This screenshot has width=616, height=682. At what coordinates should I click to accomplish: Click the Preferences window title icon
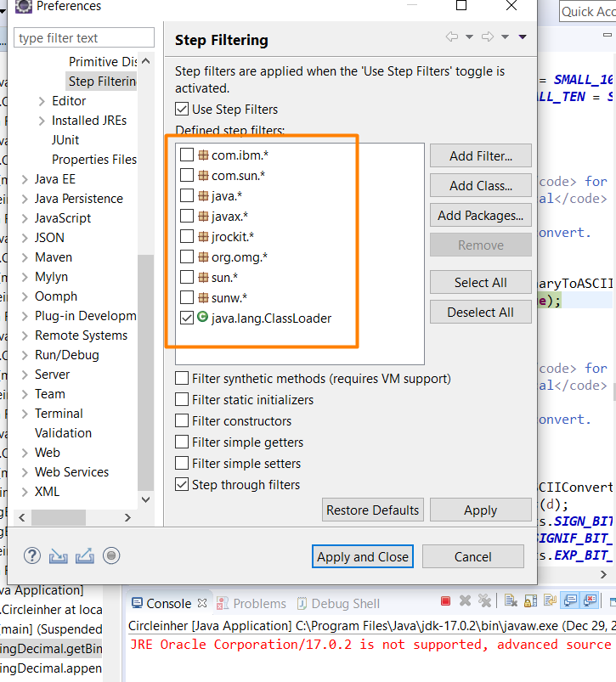pos(24,6)
